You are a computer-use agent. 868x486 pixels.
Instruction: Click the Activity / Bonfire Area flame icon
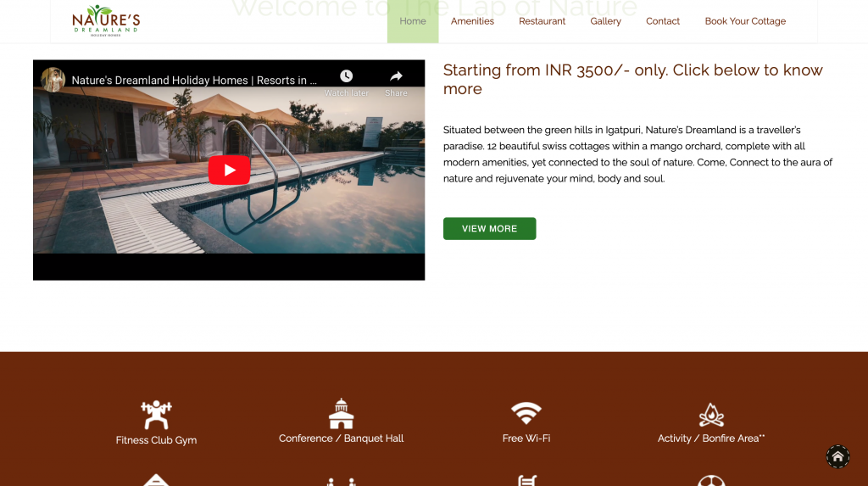tap(711, 415)
